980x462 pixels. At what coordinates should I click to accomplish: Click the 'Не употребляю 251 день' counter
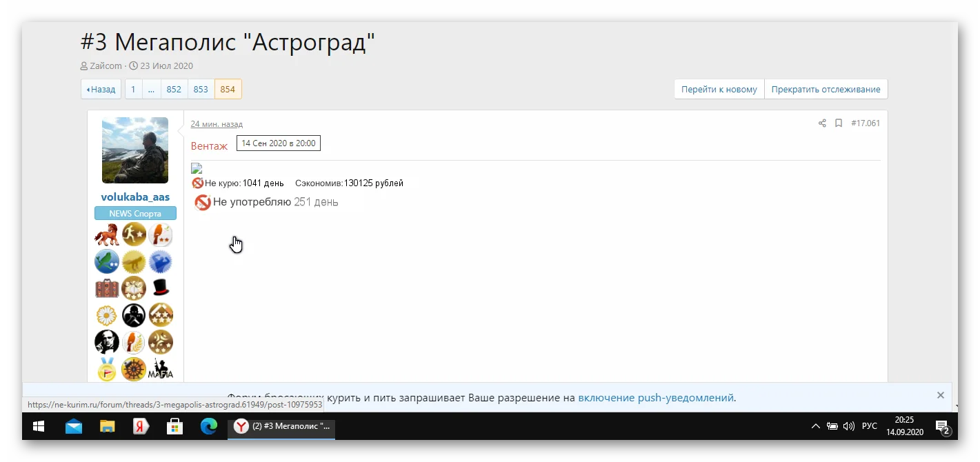point(266,202)
